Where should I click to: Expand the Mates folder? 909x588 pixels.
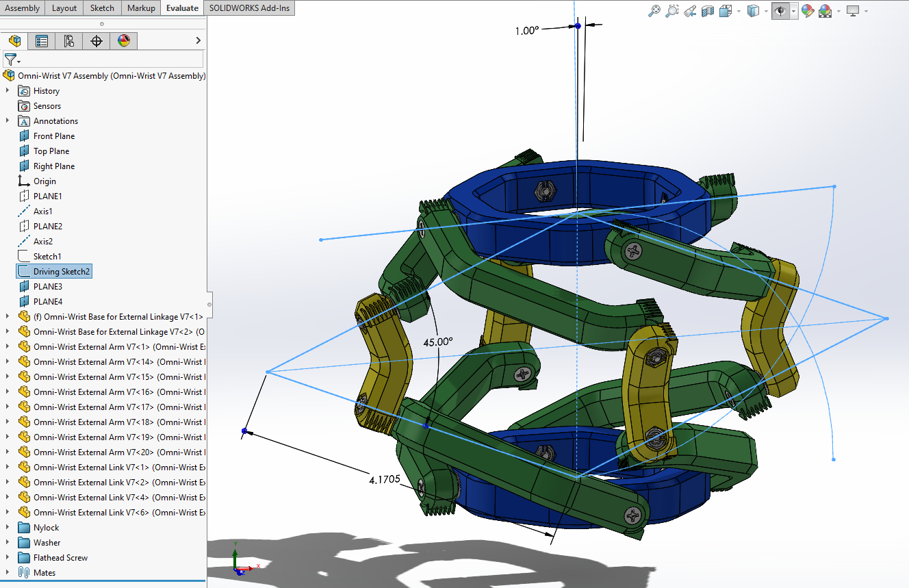(8, 573)
